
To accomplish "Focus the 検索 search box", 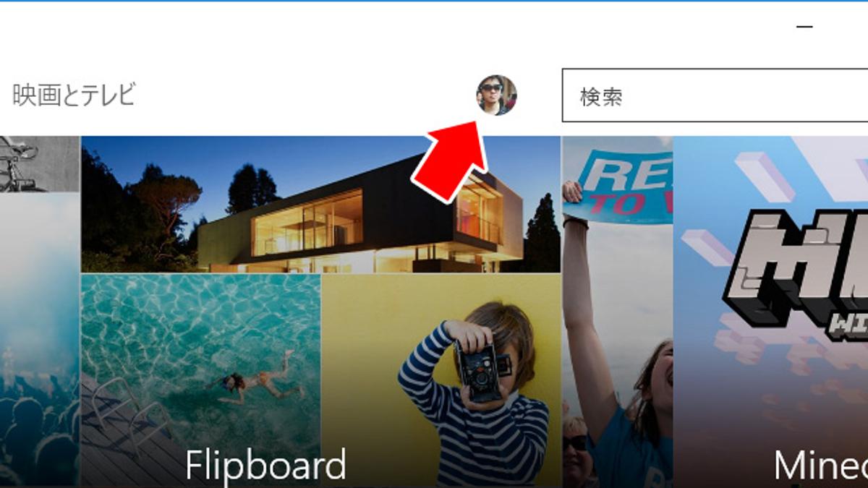I will pos(715,95).
